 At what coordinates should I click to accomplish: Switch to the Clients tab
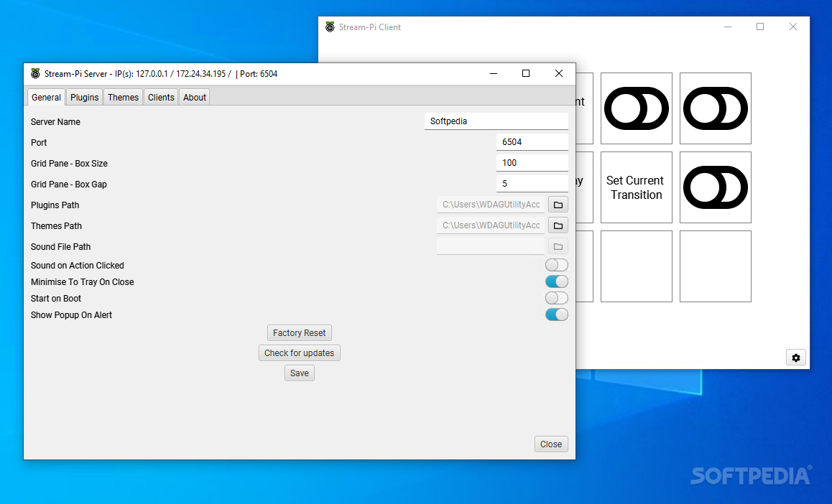click(x=161, y=97)
